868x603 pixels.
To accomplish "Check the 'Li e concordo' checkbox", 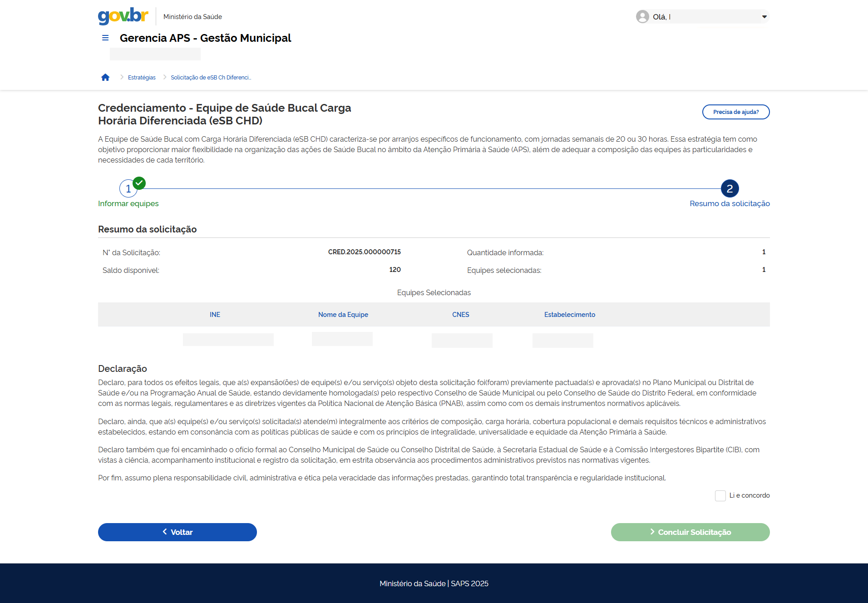I will (720, 496).
